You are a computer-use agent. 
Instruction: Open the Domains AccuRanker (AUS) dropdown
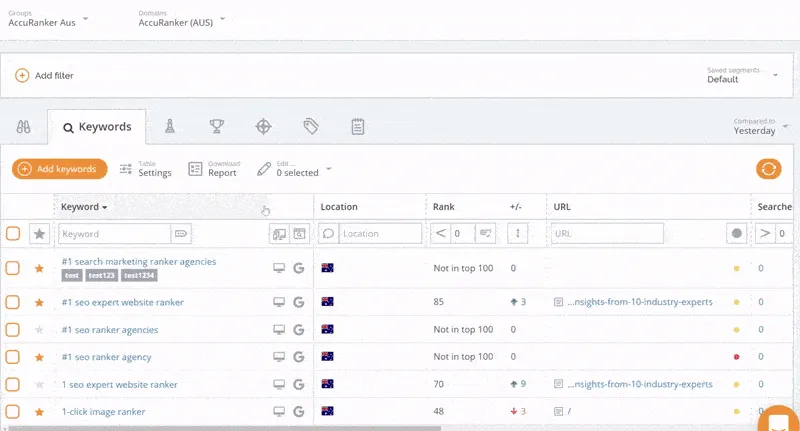tap(182, 19)
